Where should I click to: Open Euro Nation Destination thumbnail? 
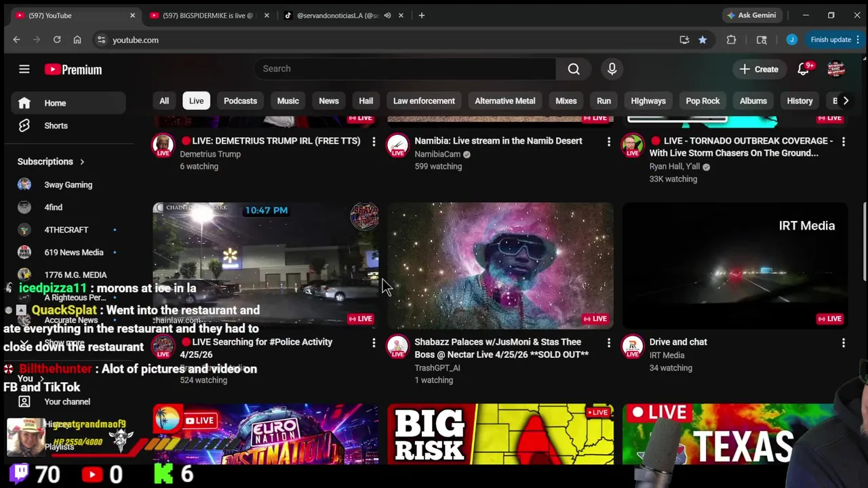click(x=266, y=434)
